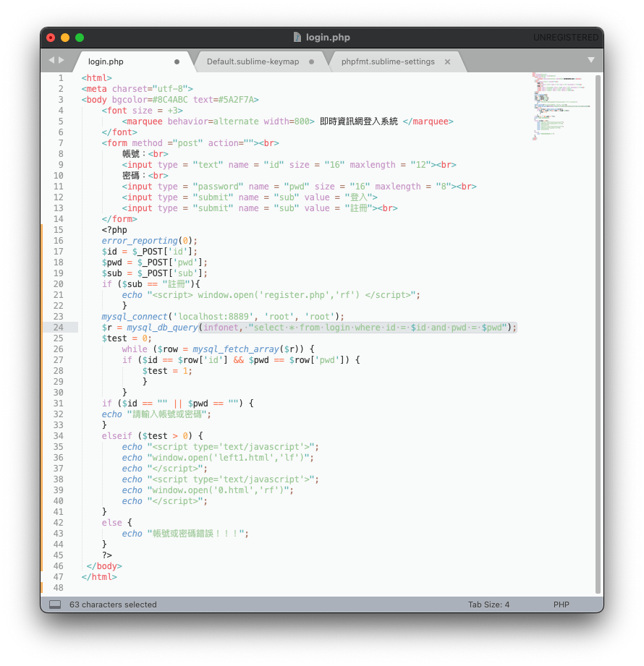The width and height of the screenshot is (644, 666).
Task: Click the closing ?> tag
Action: (x=106, y=555)
